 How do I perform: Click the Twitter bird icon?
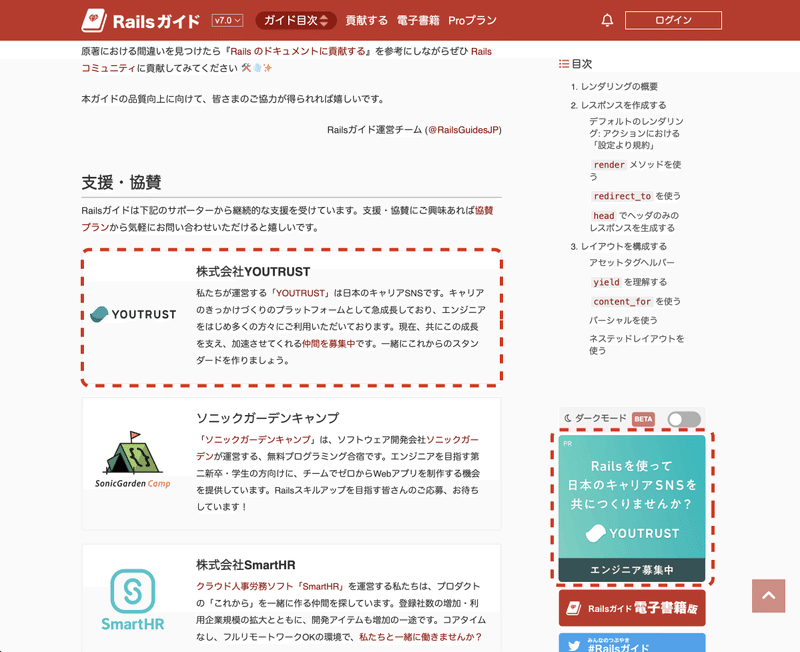click(x=574, y=645)
